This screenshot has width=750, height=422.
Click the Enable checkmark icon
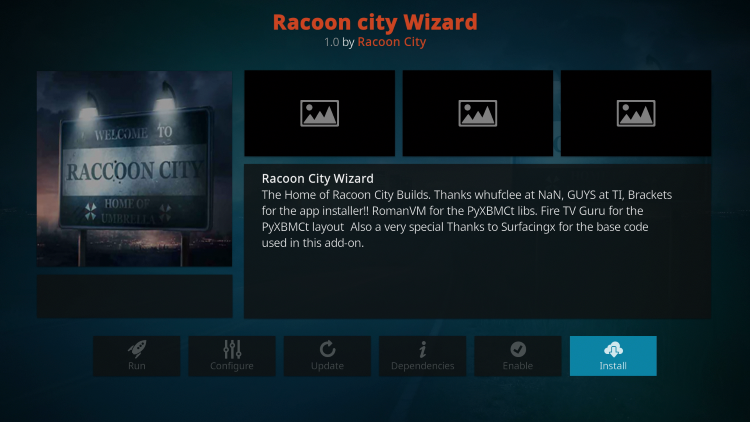pos(518,349)
